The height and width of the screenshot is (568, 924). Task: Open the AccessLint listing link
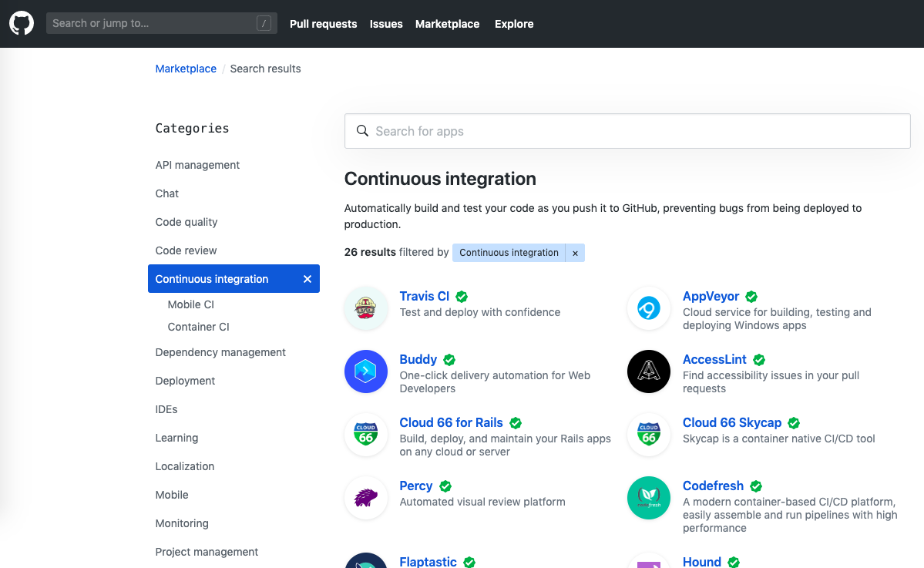[714, 359]
